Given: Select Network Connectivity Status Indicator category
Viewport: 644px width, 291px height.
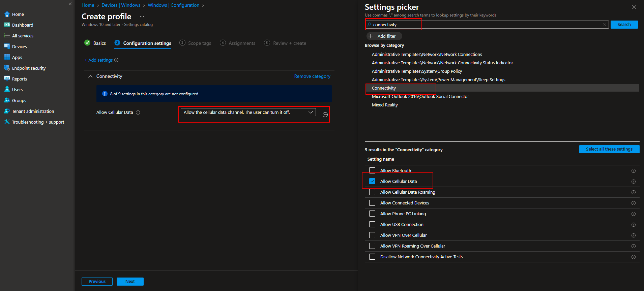Looking at the screenshot, I should click(442, 63).
